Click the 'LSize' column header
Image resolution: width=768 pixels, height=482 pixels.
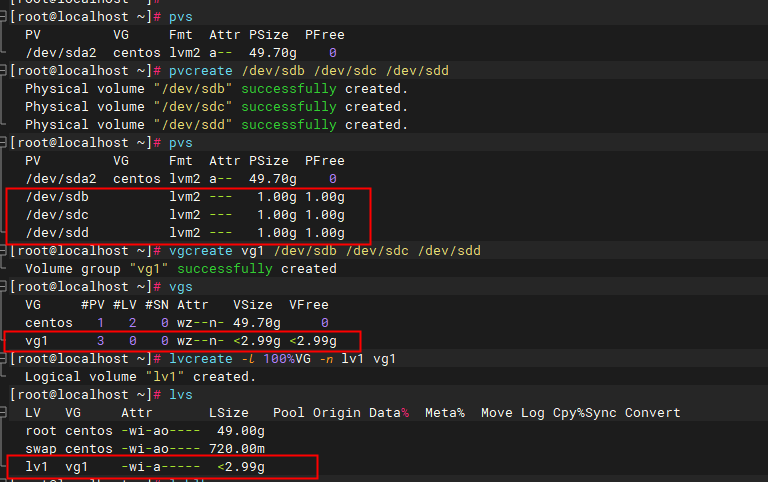pyautogui.click(x=229, y=413)
